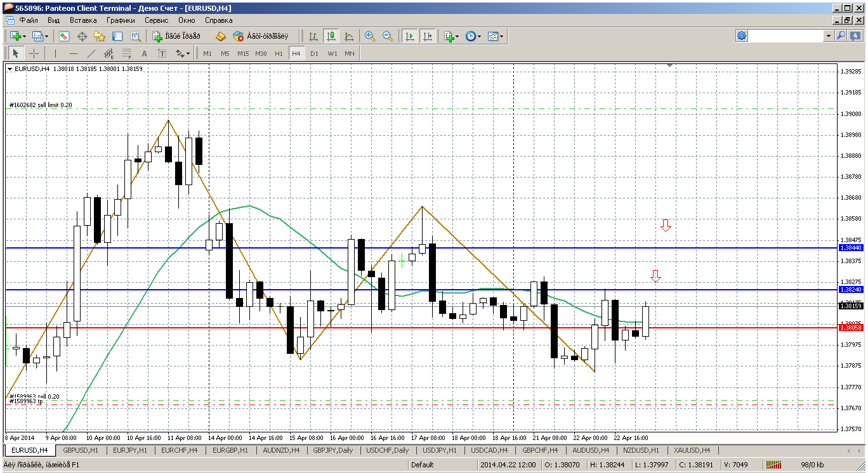Set timeframe to W1
The image size is (868, 473).
tap(332, 53)
